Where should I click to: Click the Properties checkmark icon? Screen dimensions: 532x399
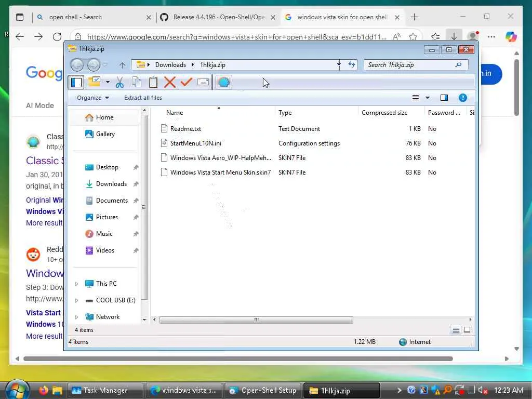pos(187,82)
